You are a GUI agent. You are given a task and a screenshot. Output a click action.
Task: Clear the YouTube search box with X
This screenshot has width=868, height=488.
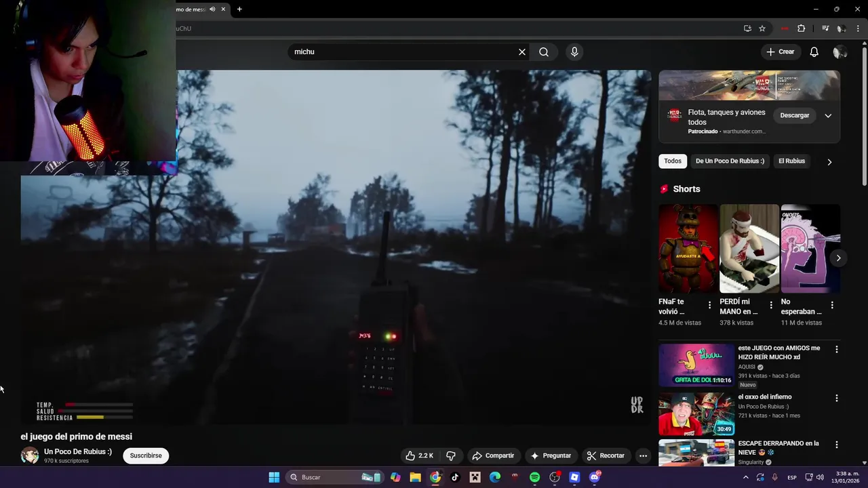click(x=522, y=52)
